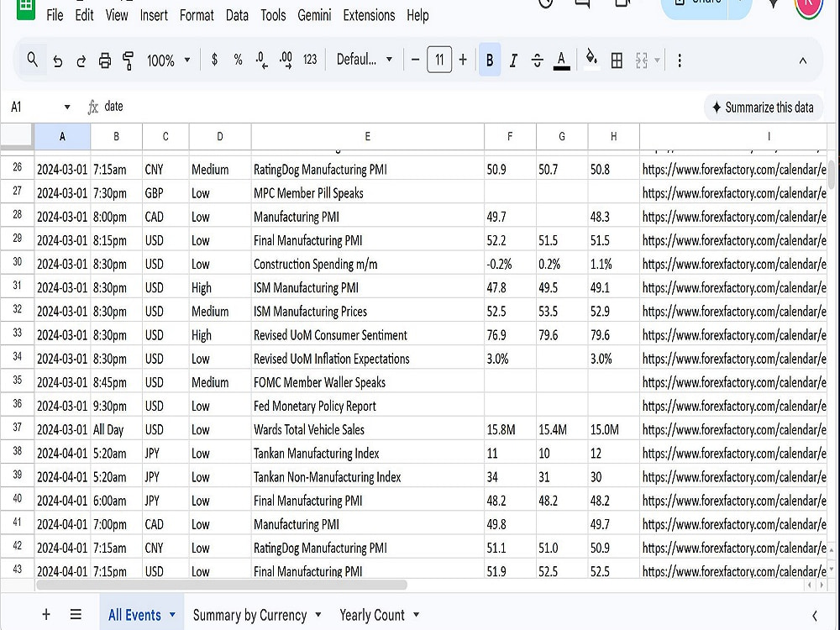Activate the paint format tool
This screenshot has width=840, height=630.
(x=128, y=60)
